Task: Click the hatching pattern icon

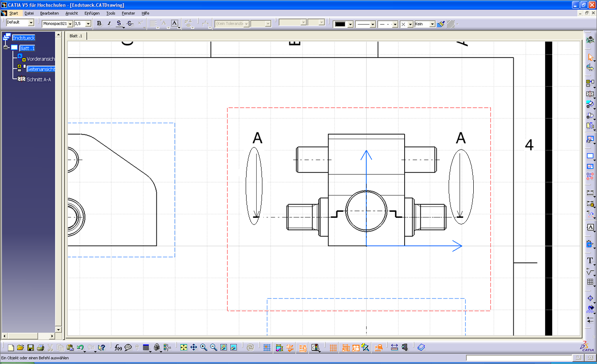Action: [450, 24]
